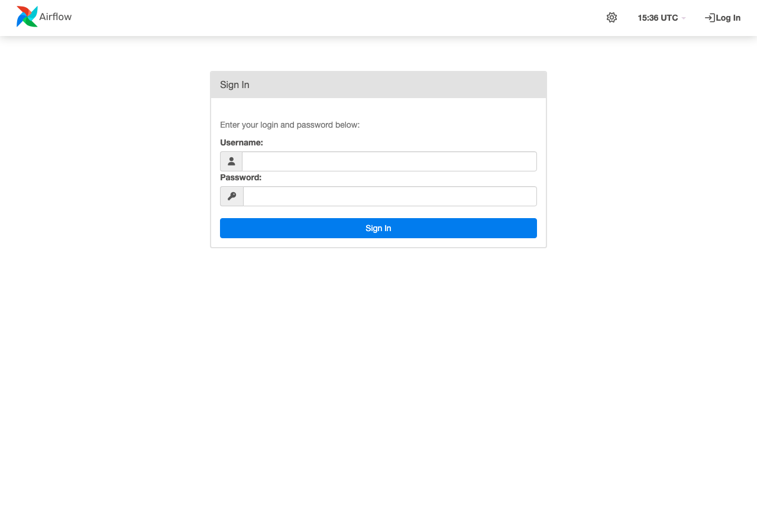Click the key icon beside the Password field
The image size is (757, 532).
(x=231, y=196)
